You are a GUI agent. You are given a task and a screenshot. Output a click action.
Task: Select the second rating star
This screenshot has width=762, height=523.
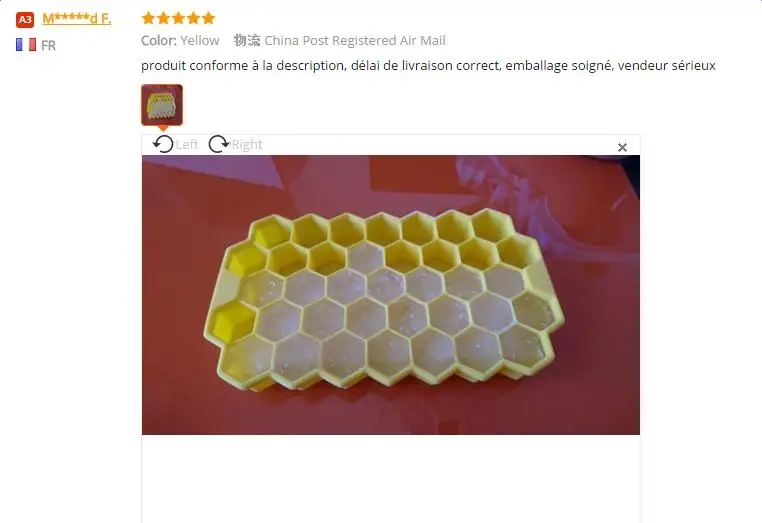point(163,18)
